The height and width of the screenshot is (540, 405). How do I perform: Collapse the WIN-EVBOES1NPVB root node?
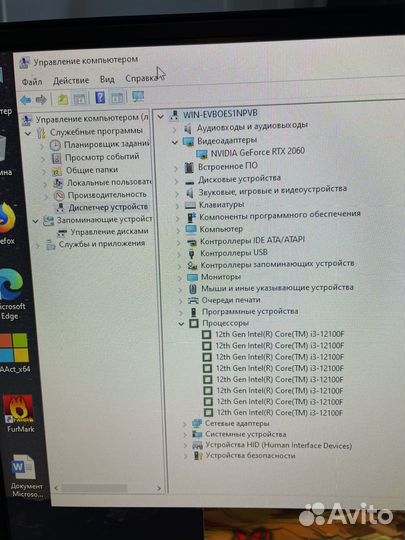(160, 117)
